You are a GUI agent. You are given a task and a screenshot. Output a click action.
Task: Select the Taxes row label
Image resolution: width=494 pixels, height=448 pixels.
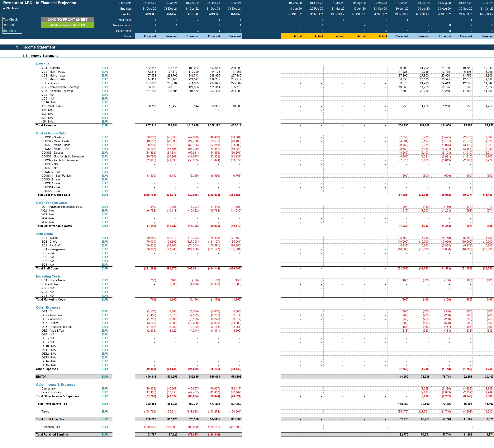(x=45, y=412)
